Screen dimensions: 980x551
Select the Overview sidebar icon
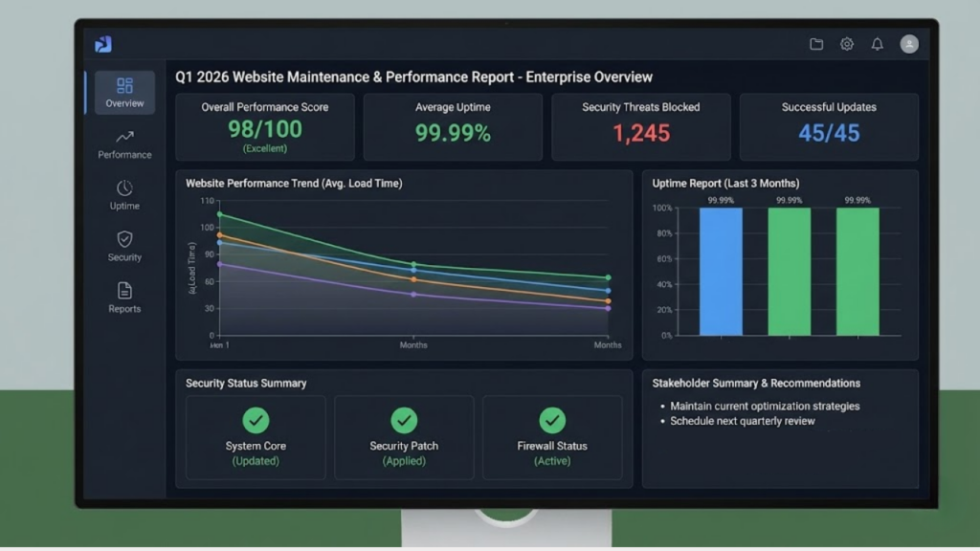[124, 87]
